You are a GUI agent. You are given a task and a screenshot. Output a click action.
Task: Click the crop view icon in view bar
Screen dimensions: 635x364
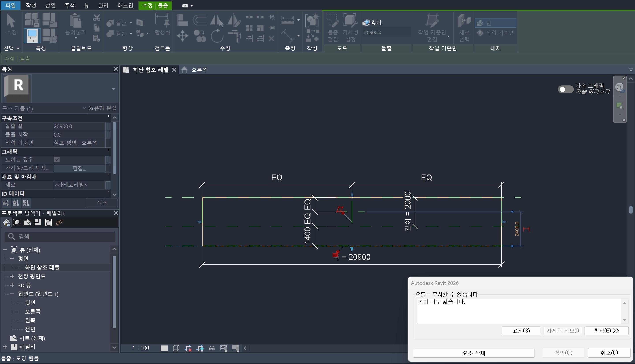click(188, 348)
